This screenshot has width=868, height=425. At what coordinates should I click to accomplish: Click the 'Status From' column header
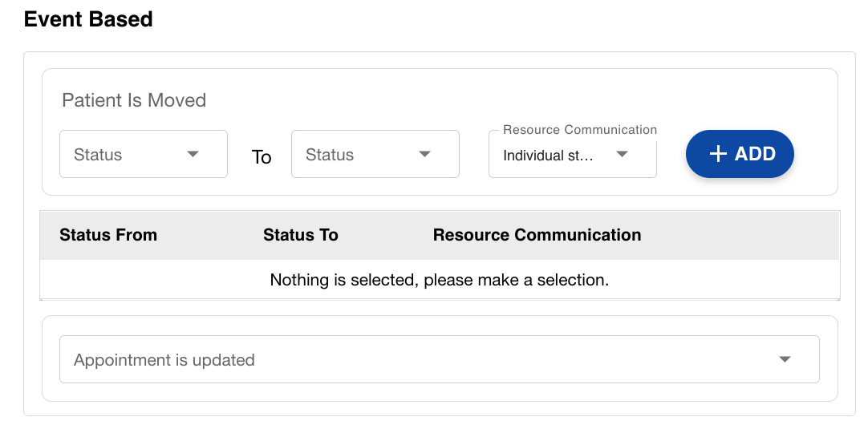tap(108, 235)
